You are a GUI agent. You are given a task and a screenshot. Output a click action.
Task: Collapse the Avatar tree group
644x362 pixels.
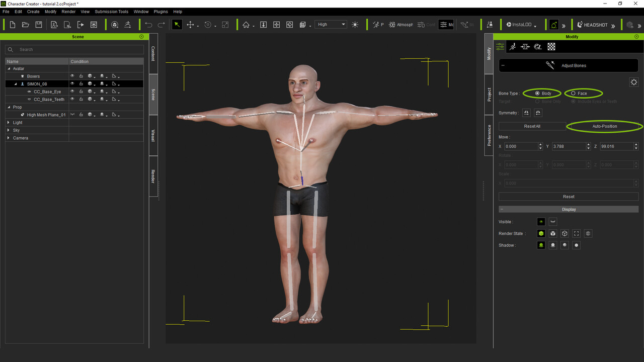pos(9,68)
